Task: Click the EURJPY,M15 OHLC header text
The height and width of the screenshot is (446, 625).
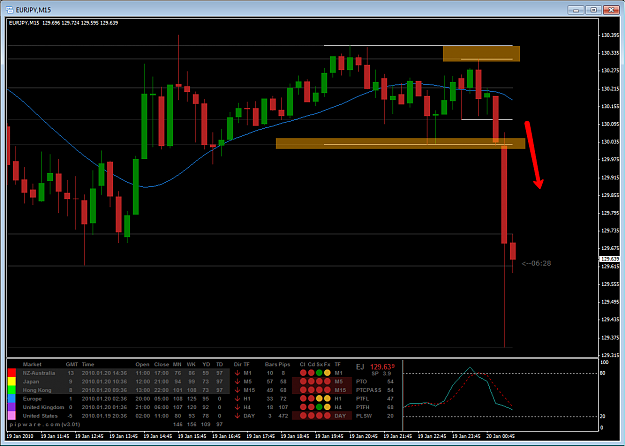Action: coord(63,23)
